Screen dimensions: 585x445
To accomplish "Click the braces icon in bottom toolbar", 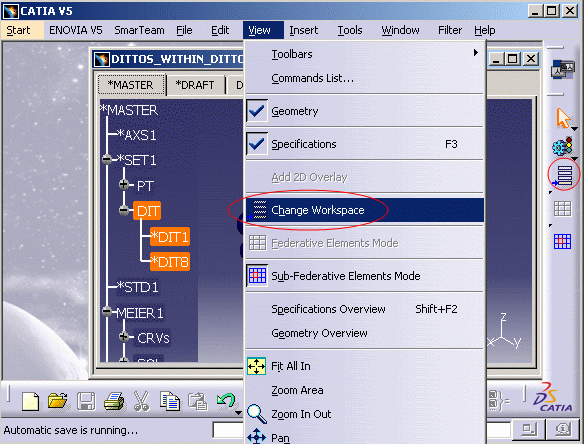I will (x=498, y=401).
